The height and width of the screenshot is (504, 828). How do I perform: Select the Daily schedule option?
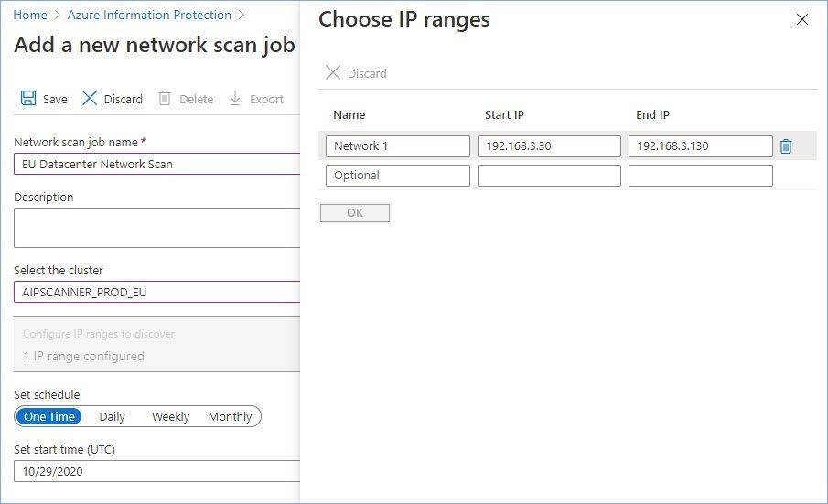tap(112, 416)
